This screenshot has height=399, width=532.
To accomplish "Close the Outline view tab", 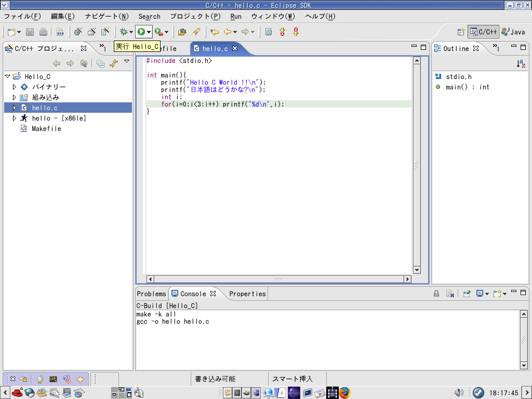I will (476, 48).
